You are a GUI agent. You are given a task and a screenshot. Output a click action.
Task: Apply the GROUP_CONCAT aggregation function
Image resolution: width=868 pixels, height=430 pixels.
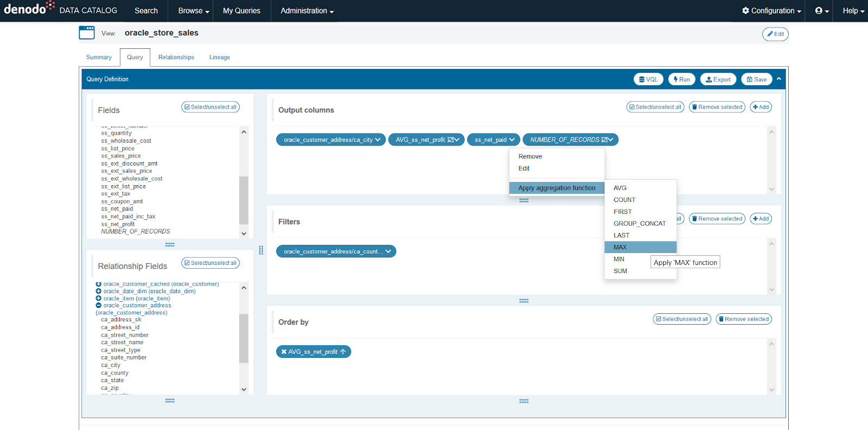[x=641, y=224]
